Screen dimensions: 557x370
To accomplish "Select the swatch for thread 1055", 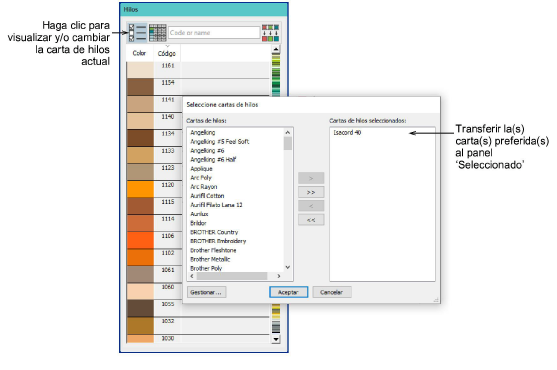I will (x=140, y=309).
